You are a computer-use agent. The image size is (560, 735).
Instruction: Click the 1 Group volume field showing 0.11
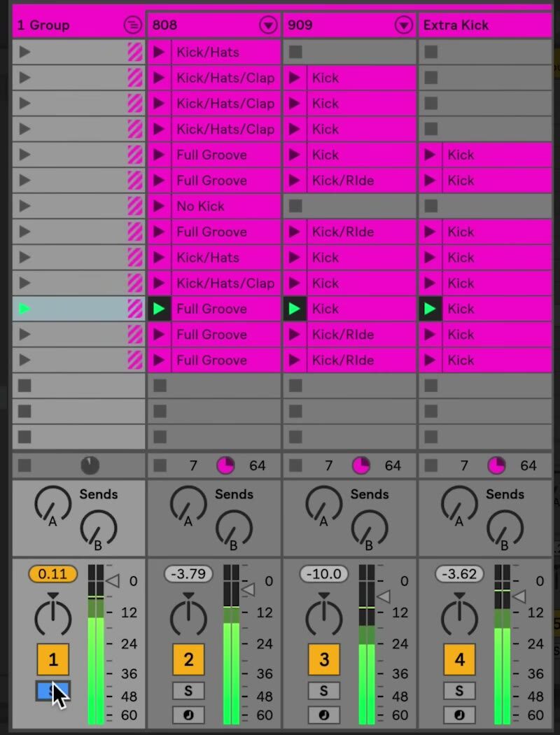pos(53,574)
